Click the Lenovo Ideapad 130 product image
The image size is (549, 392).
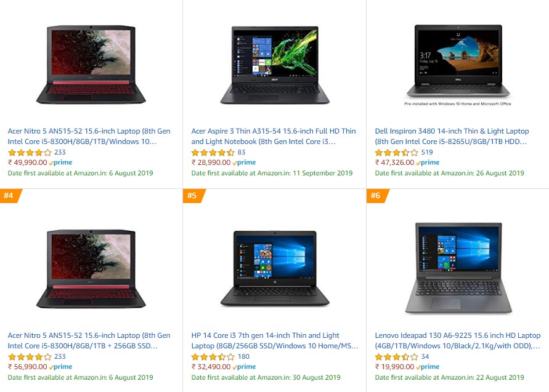click(458, 268)
